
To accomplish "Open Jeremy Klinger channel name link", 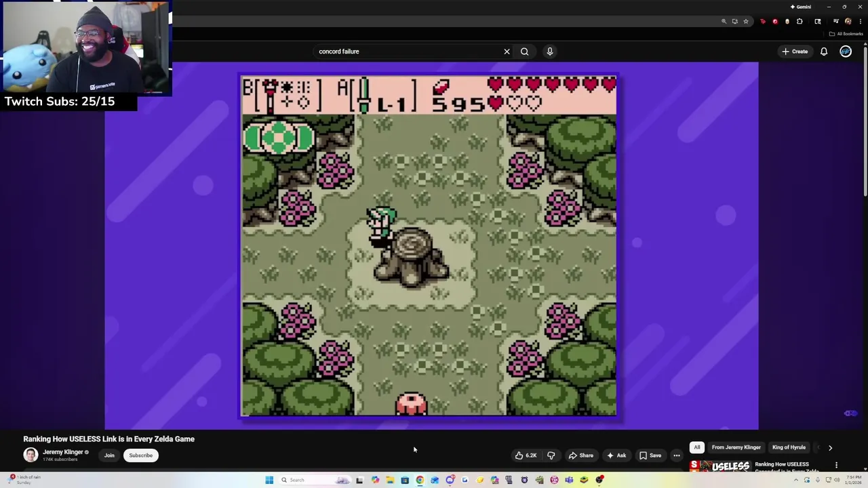I will (62, 452).
